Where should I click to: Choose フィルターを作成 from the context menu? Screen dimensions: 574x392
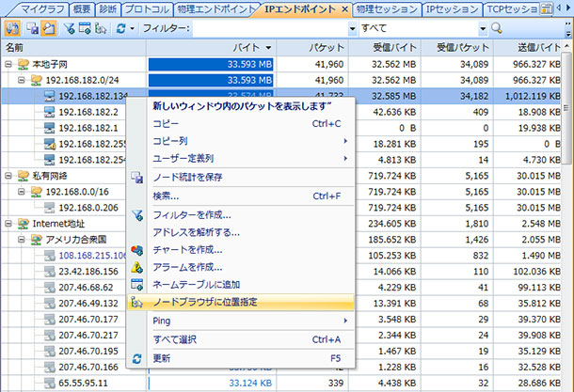(191, 214)
